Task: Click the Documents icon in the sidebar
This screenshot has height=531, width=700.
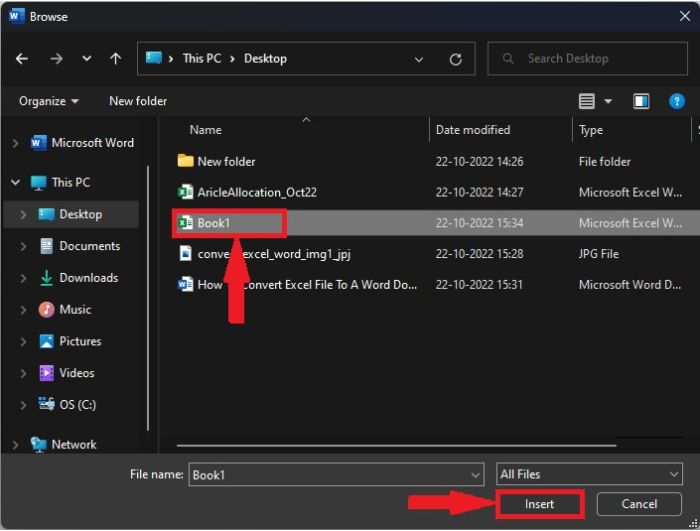Action: pyautogui.click(x=46, y=246)
